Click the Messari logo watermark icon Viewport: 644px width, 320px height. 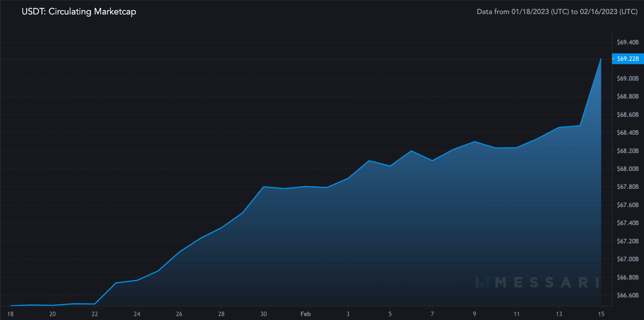(x=483, y=283)
